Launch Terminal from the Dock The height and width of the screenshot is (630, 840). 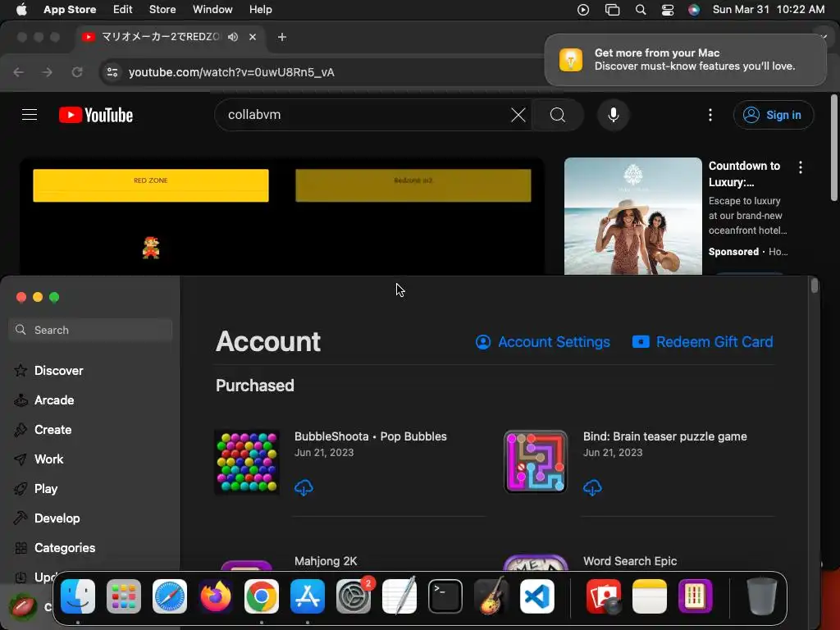445,596
